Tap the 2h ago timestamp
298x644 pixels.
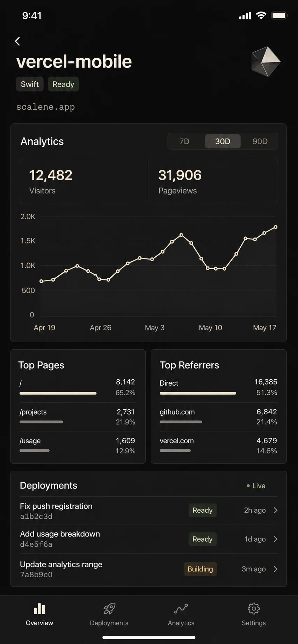coord(255,510)
